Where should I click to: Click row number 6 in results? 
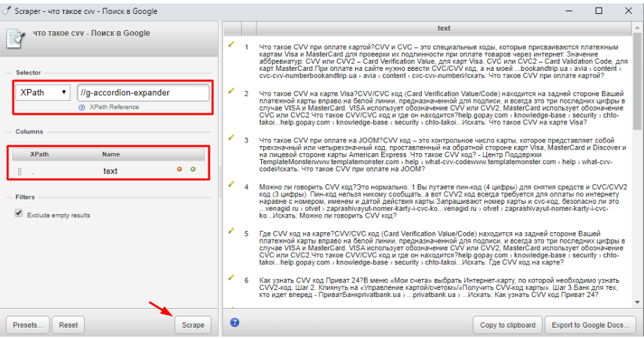tap(247, 280)
